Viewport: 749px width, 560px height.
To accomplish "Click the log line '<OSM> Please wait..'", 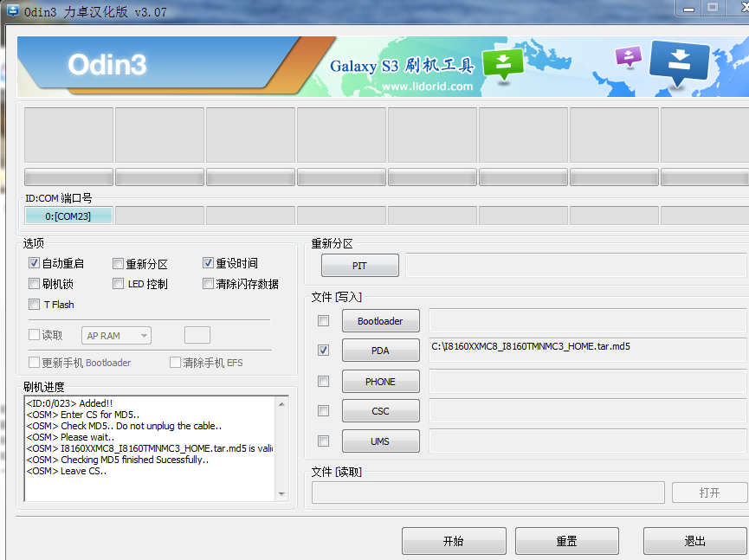I will coord(71,437).
